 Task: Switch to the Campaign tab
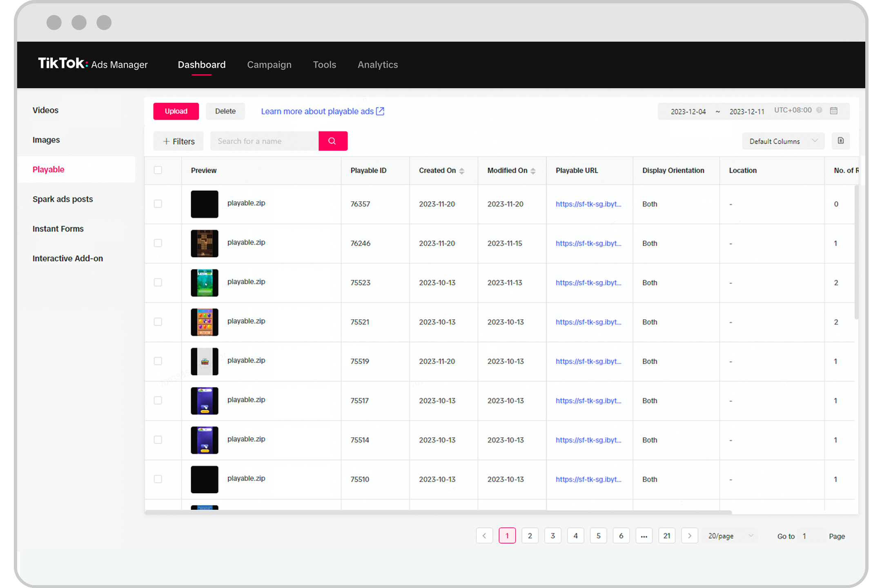269,65
